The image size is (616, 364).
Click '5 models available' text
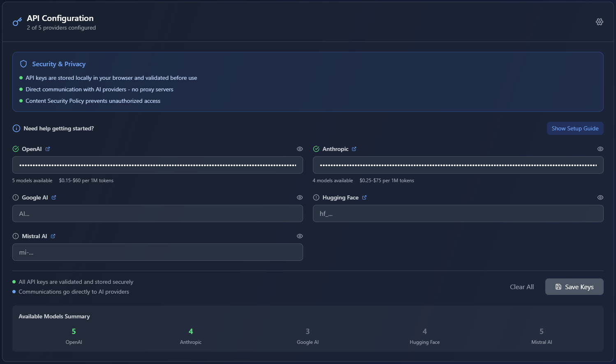(x=32, y=181)
